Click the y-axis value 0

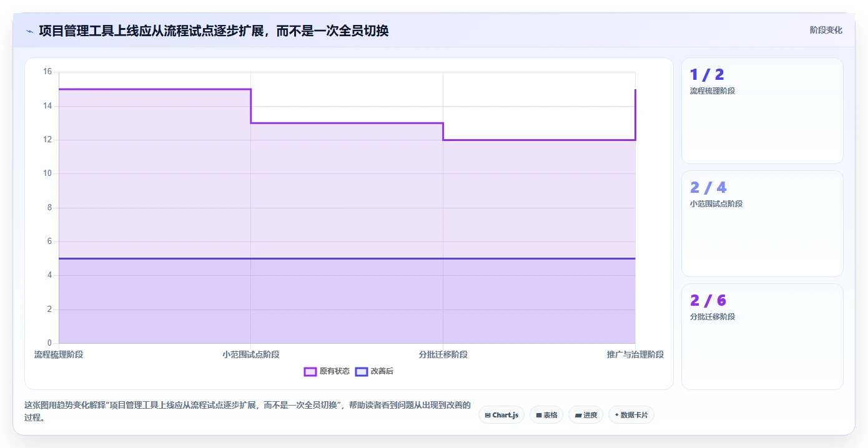point(49,343)
